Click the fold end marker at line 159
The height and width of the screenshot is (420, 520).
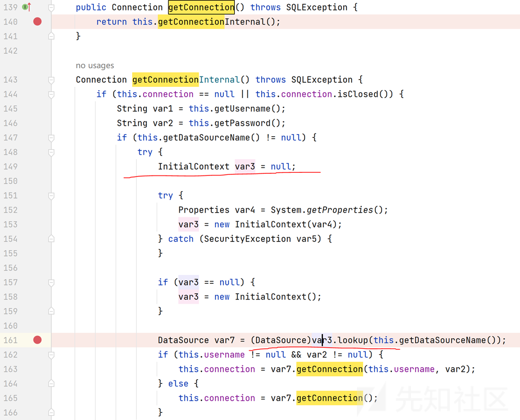51,311
